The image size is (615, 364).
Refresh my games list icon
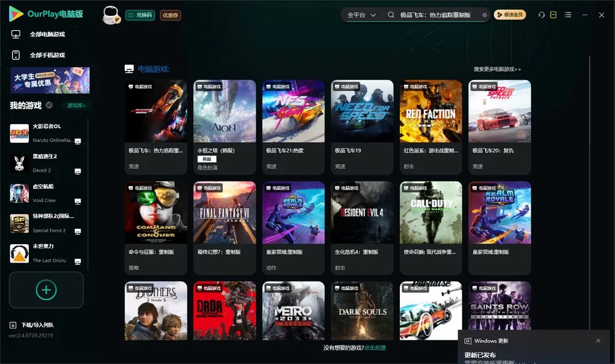pyautogui.click(x=49, y=105)
